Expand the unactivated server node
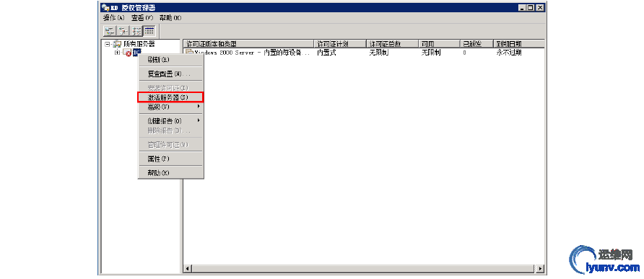The width and height of the screenshot is (644, 279). pos(117,53)
